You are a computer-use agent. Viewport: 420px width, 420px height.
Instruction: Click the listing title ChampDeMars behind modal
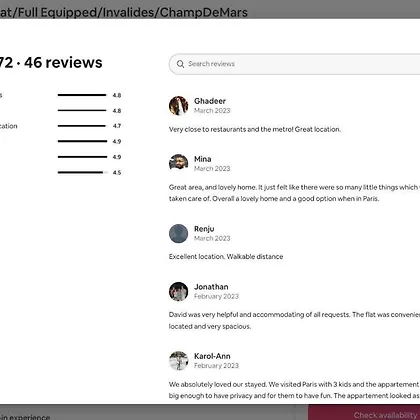point(204,12)
